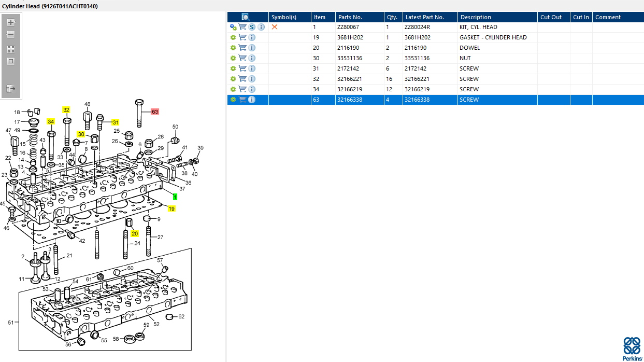Click part number 3681H202 in Parts No. column

(x=350, y=37)
